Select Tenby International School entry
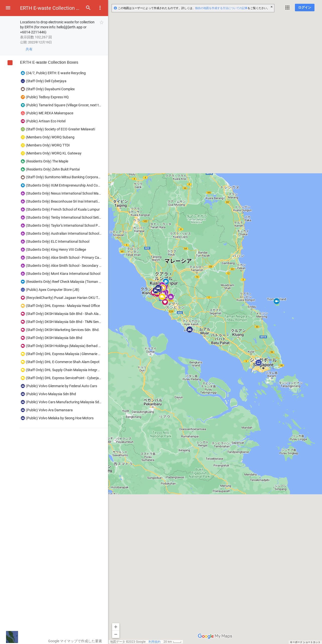 [61, 217]
